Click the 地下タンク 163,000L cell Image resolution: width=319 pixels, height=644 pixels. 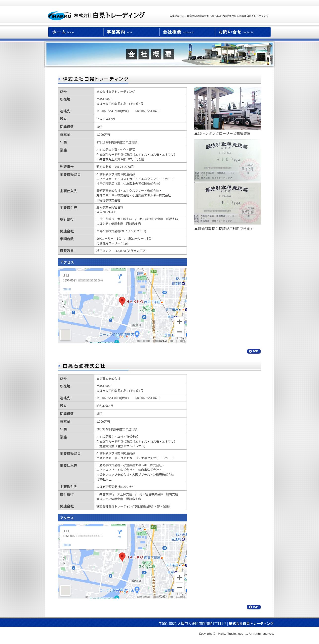[x=140, y=250]
